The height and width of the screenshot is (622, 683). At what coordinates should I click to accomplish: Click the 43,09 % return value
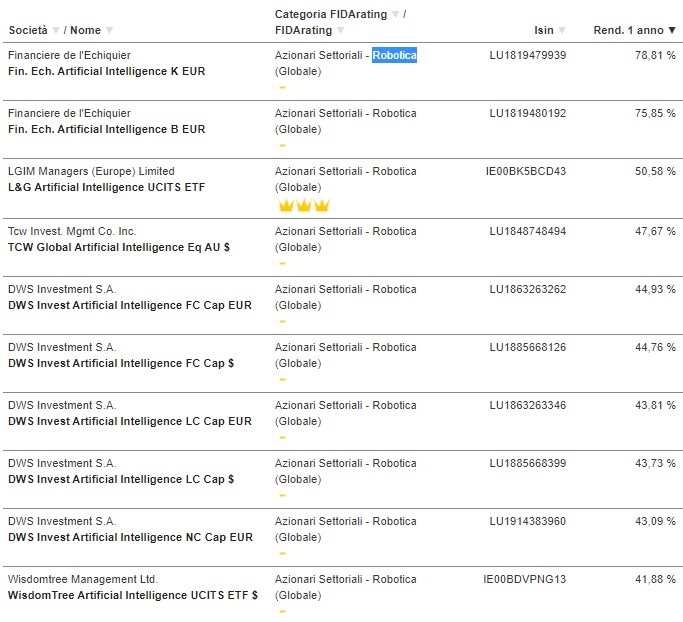coord(655,521)
